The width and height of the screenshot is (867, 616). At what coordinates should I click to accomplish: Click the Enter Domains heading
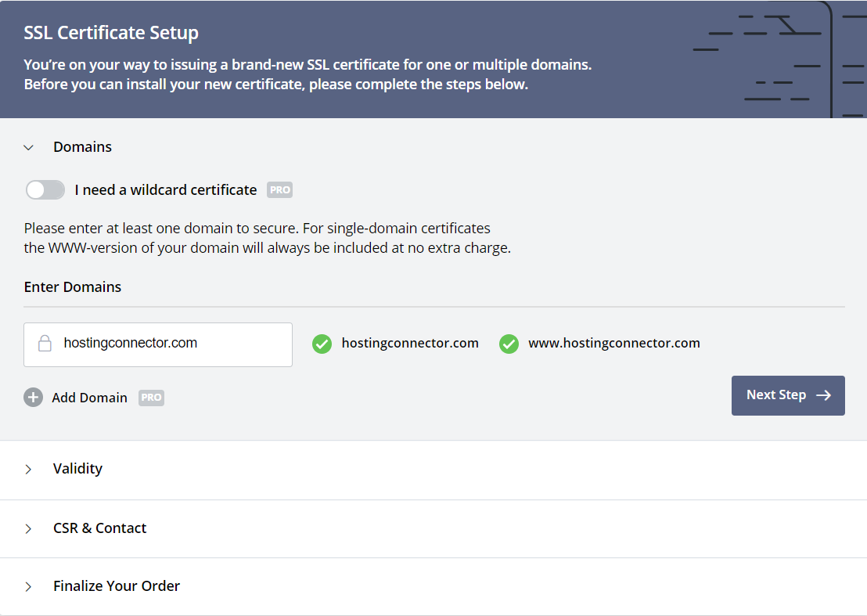(x=73, y=286)
